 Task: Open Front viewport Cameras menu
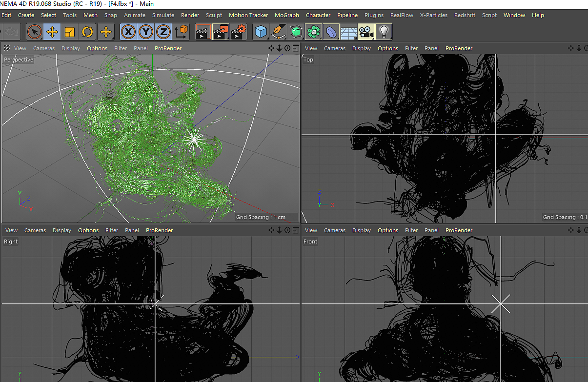point(335,230)
